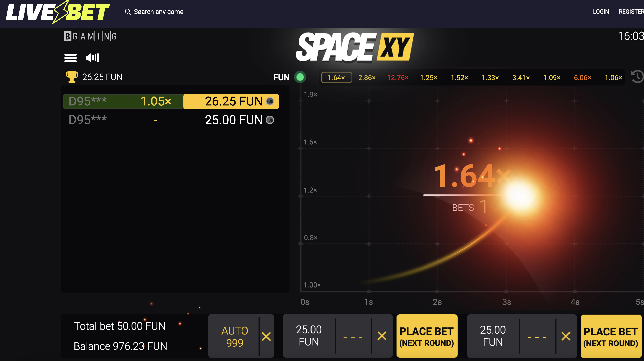This screenshot has height=361, width=644.
Task: Select the 12.76× history result
Action: point(398,78)
